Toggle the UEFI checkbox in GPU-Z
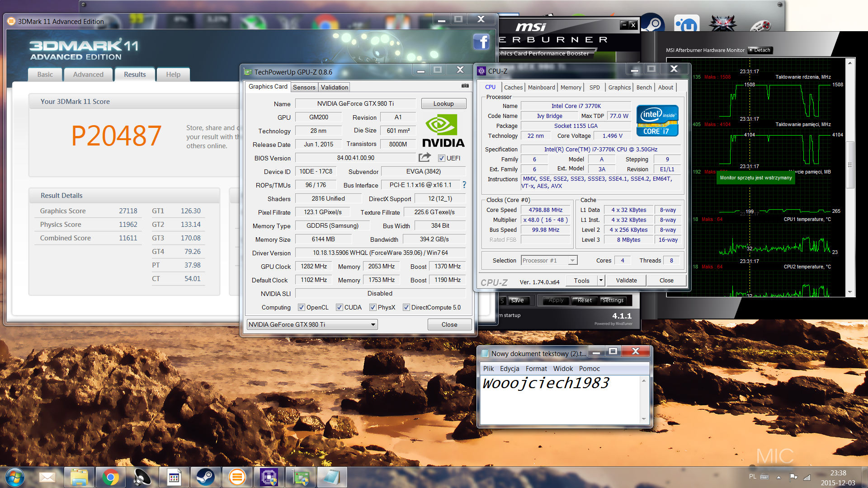 (441, 158)
